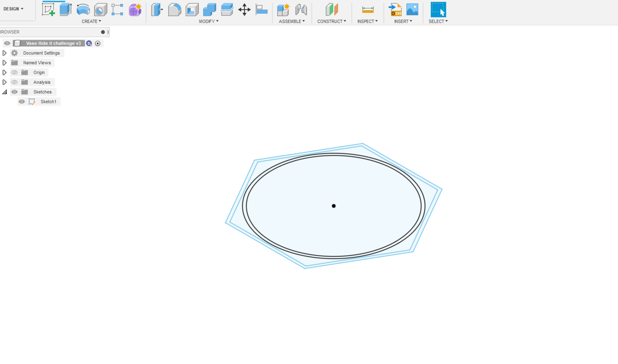Toggle visibility of Sketch1
Screen dimensions: 618x364
click(22, 101)
